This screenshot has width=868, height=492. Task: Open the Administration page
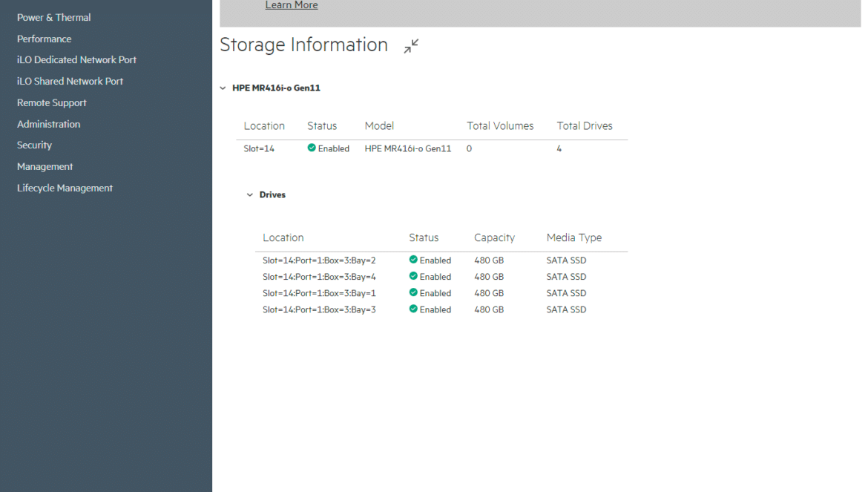coord(49,124)
